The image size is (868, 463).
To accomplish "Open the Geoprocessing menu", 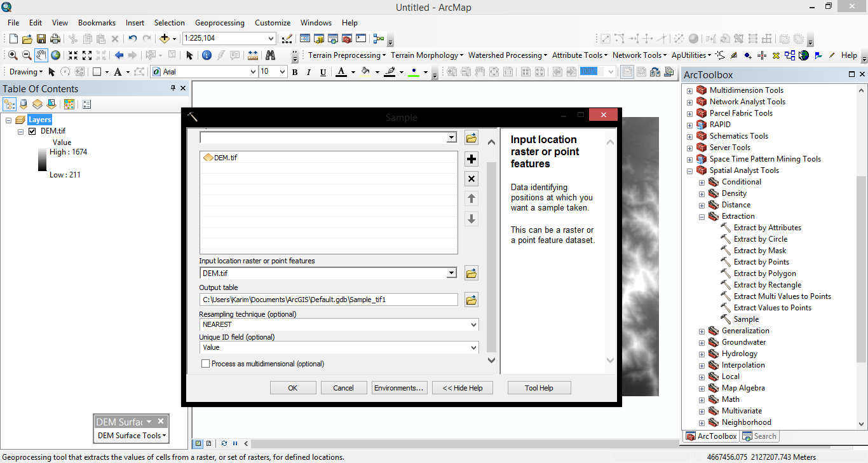I will (x=220, y=23).
